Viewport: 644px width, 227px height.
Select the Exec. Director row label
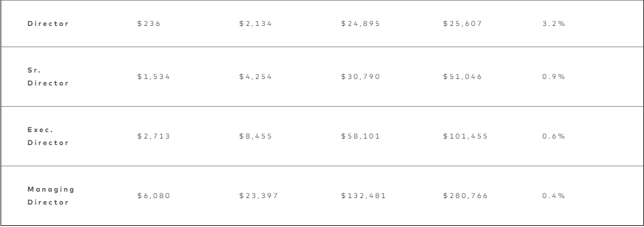[x=48, y=136]
